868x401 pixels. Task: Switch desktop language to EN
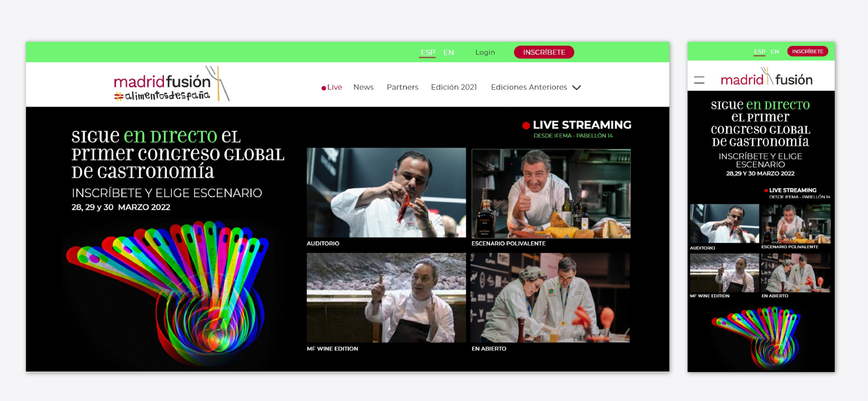click(449, 53)
